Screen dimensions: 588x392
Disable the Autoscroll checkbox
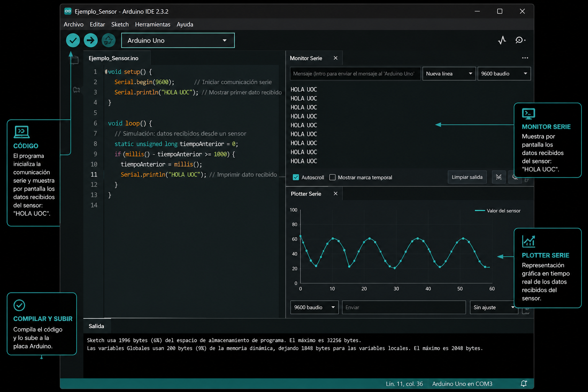[x=296, y=177]
